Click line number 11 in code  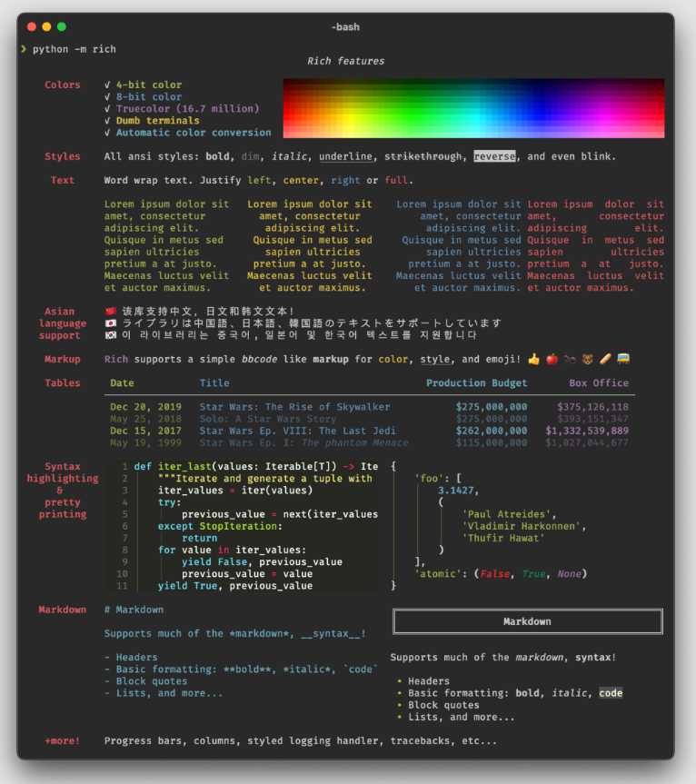click(x=122, y=585)
